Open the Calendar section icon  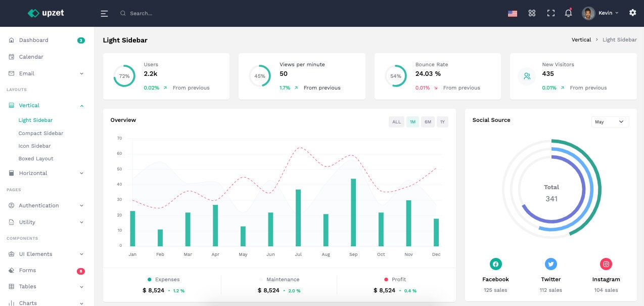(12, 57)
